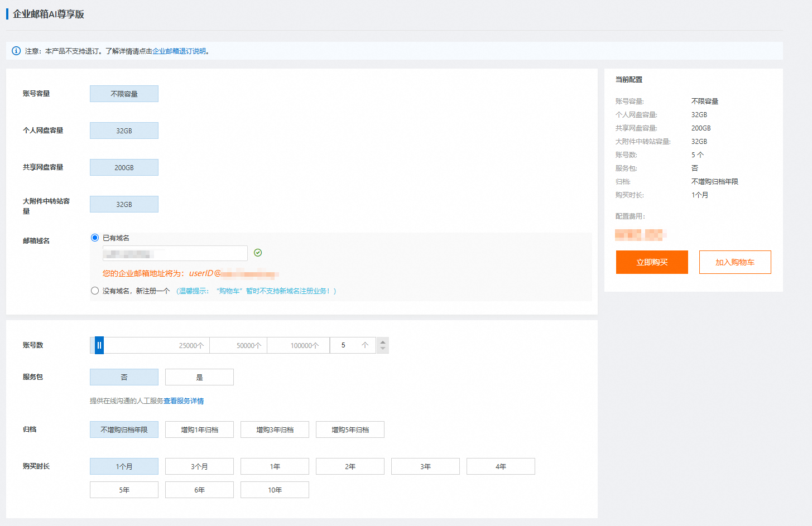Select 增购3年归档 archive option

click(x=275, y=430)
